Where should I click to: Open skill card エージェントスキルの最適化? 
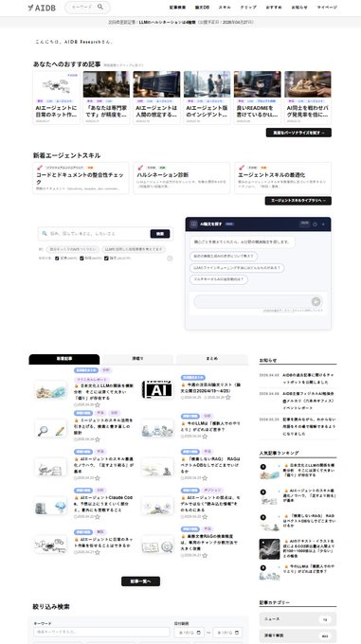(283, 178)
